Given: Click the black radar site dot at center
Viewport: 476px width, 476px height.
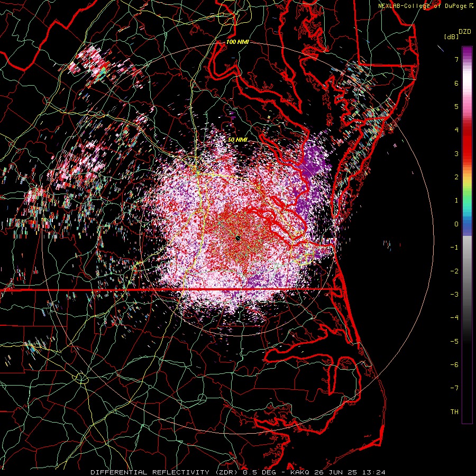Looking at the screenshot, I should pos(238,238).
